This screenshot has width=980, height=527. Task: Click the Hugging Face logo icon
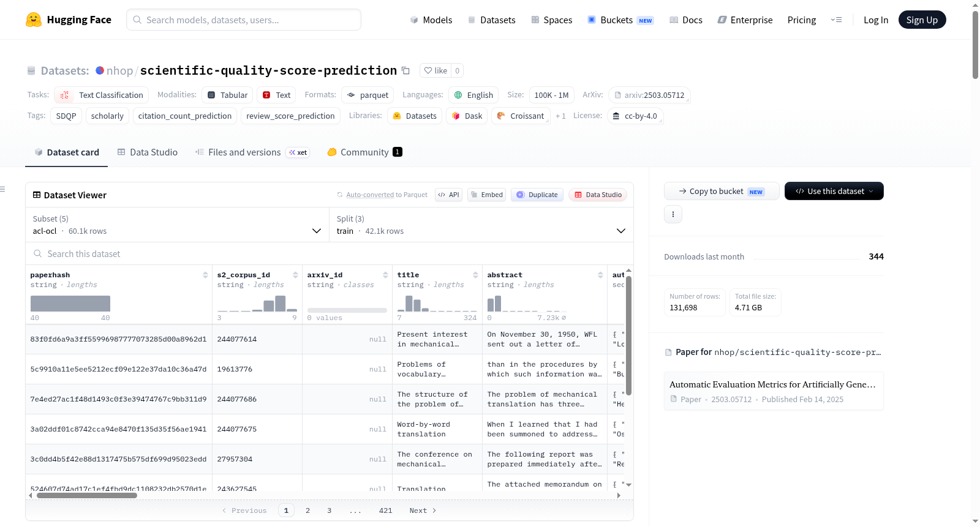34,20
